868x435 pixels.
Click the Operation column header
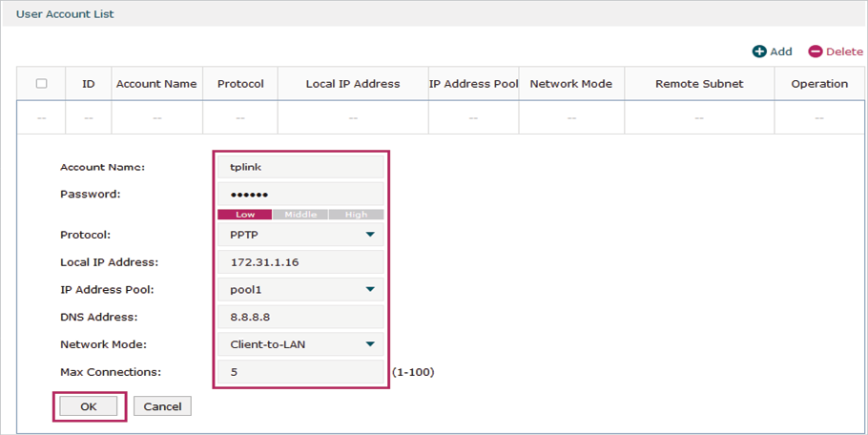(x=819, y=84)
